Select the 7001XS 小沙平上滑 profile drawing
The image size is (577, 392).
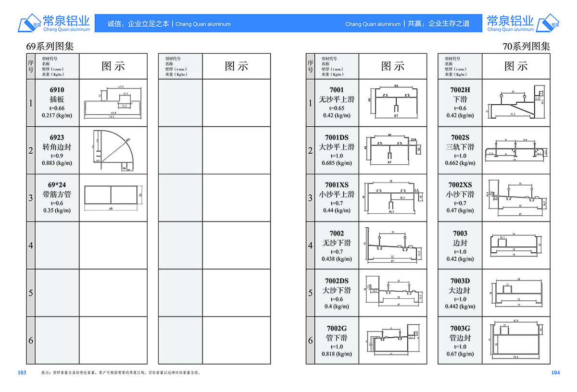[x=393, y=197]
